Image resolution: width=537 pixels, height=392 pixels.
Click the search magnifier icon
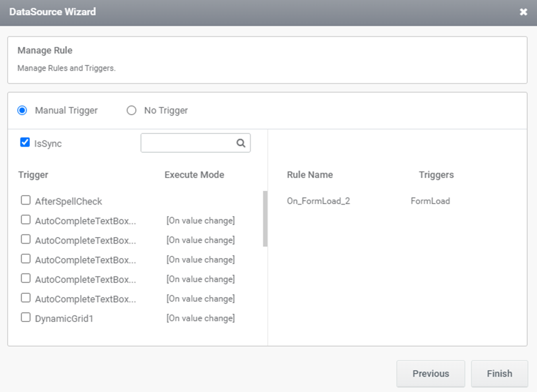click(241, 143)
